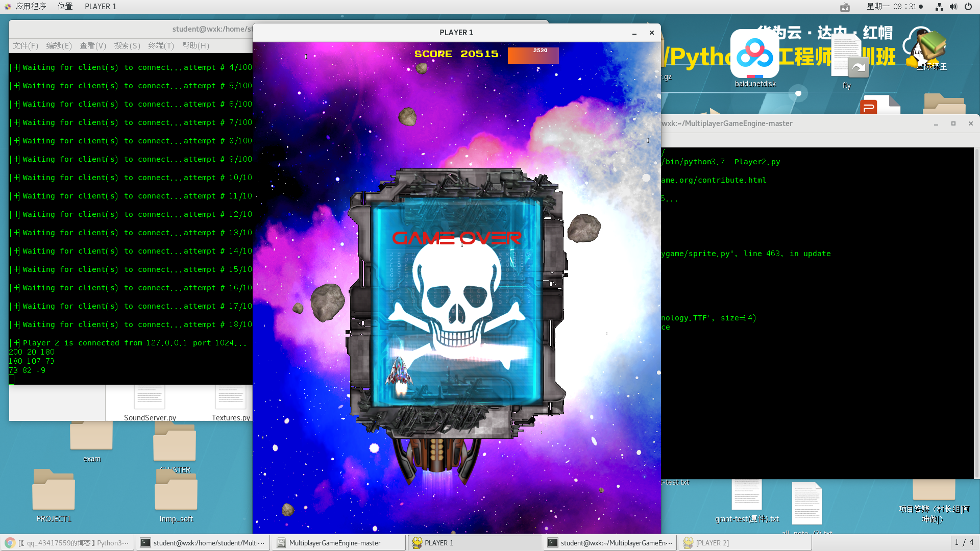The height and width of the screenshot is (551, 980).
Task: Close the MultiplayerGameEngine-master terminal window
Action: pyautogui.click(x=971, y=123)
